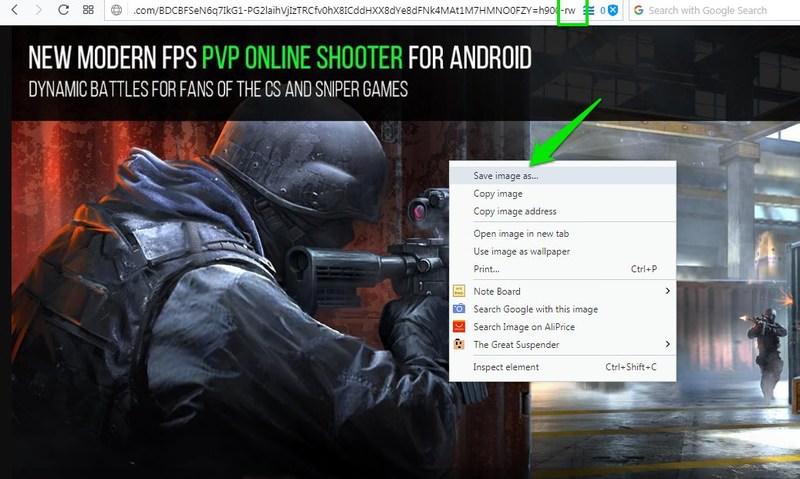The width and height of the screenshot is (800, 479).
Task: Click the forward navigation arrow
Action: (39, 9)
